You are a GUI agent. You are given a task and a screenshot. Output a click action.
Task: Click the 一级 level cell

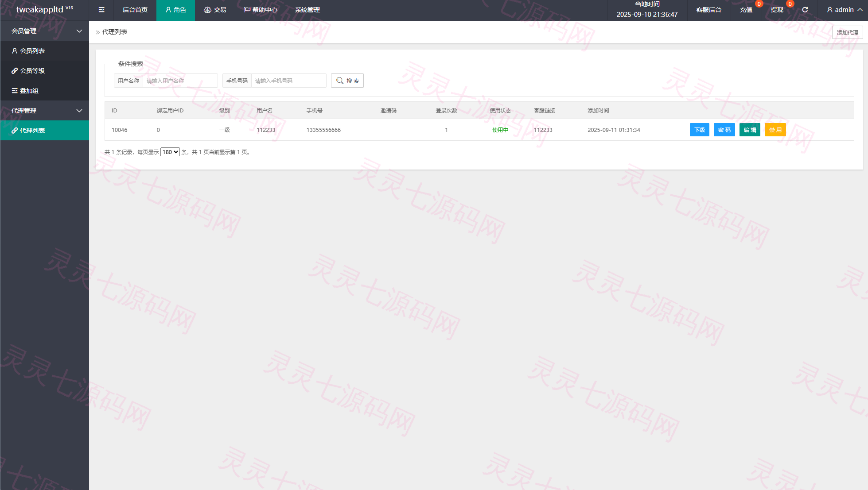click(x=225, y=130)
